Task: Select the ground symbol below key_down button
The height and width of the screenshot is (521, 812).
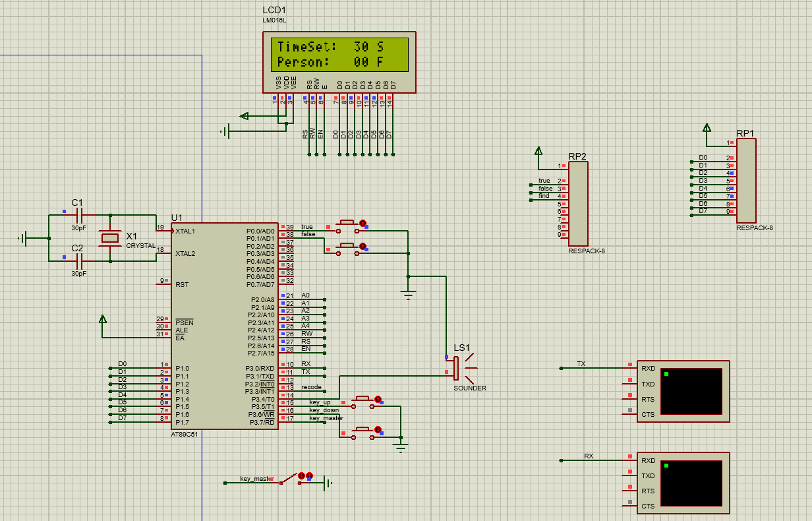Action: point(399,449)
